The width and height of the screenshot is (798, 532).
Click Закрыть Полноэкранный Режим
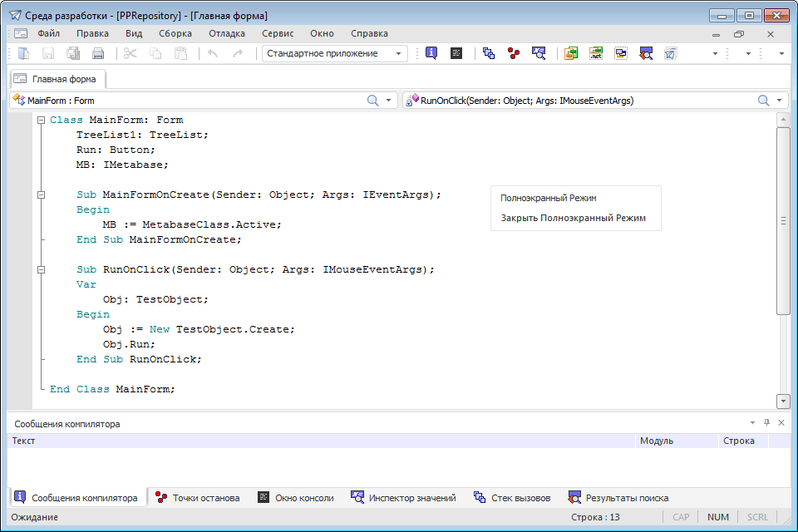click(x=573, y=219)
